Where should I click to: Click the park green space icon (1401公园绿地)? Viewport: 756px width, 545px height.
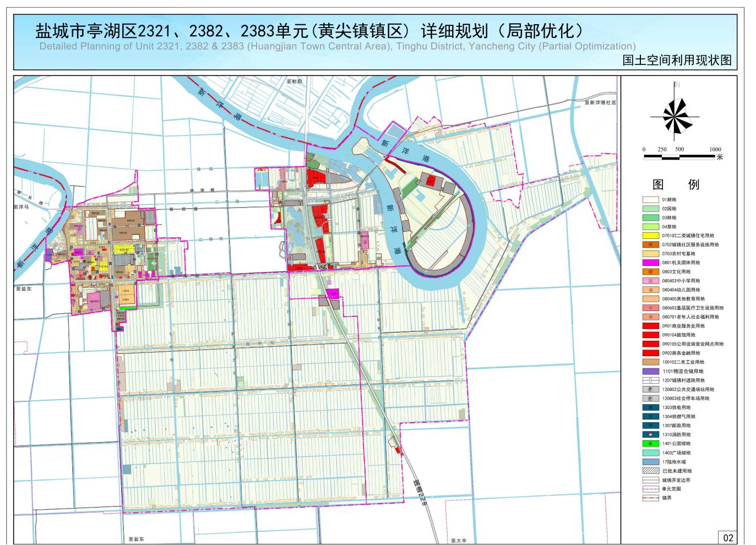[650, 444]
